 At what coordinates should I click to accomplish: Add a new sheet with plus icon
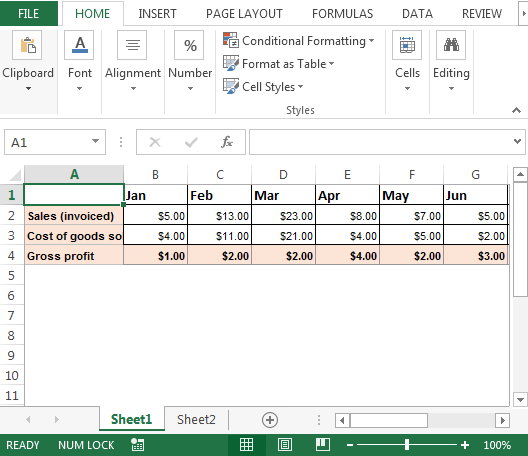(x=270, y=420)
